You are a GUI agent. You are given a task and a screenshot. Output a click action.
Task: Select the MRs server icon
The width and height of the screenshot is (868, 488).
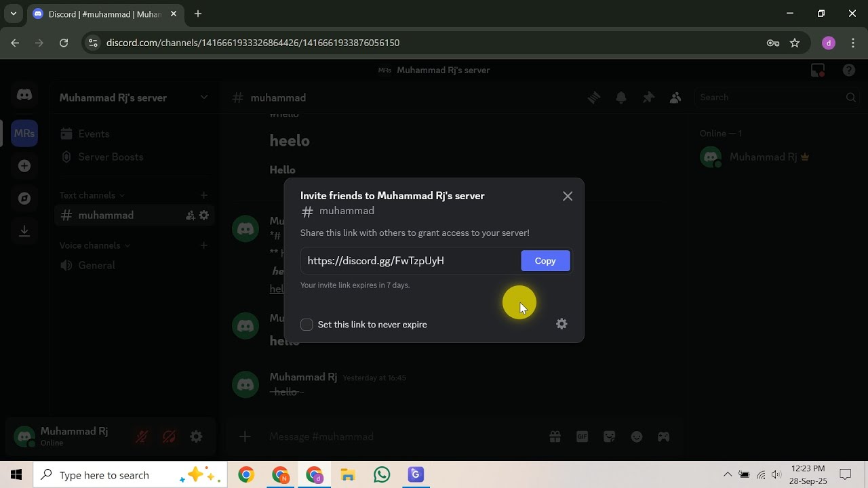(24, 134)
